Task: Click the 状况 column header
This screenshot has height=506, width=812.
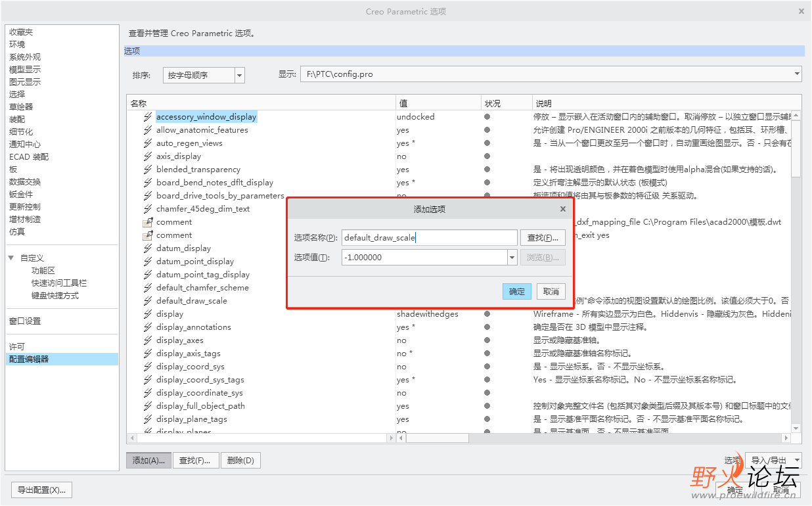Action: pos(507,104)
